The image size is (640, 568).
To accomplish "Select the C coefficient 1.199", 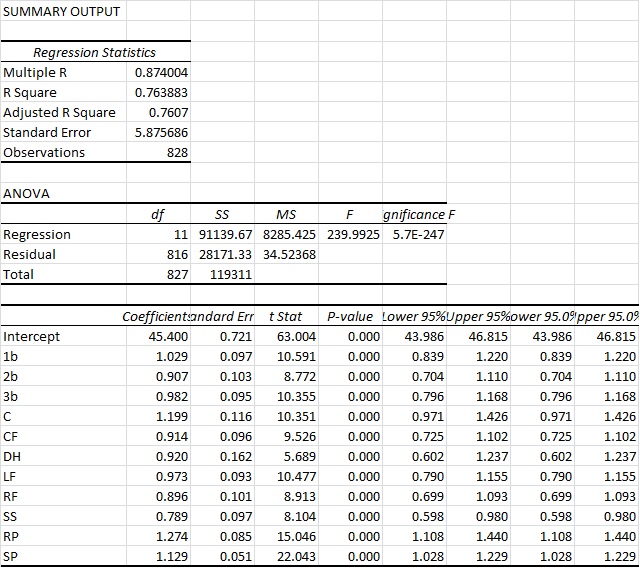I will click(x=172, y=417).
